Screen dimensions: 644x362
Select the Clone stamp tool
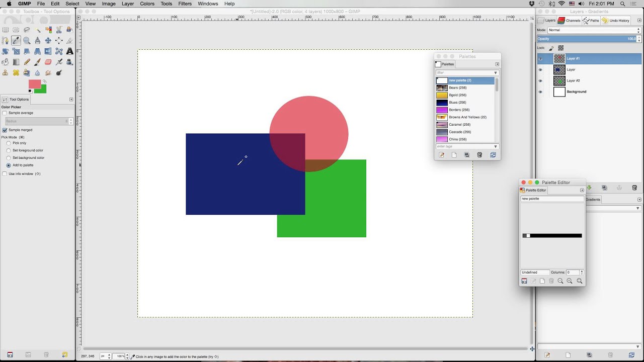(x=5, y=73)
